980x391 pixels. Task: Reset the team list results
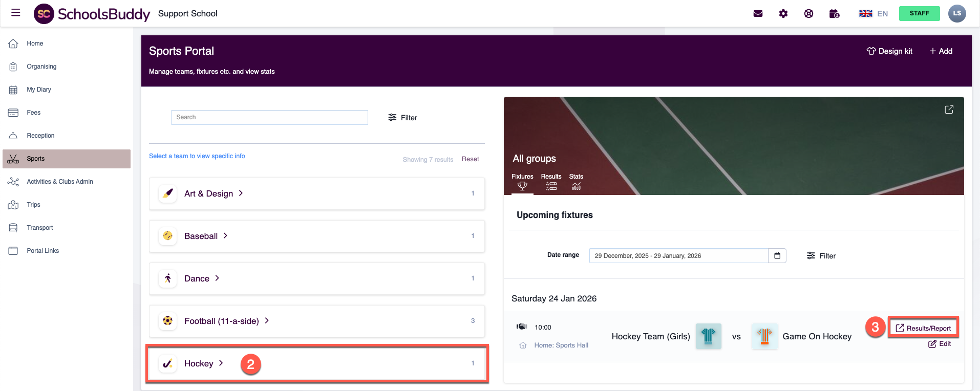(x=470, y=159)
